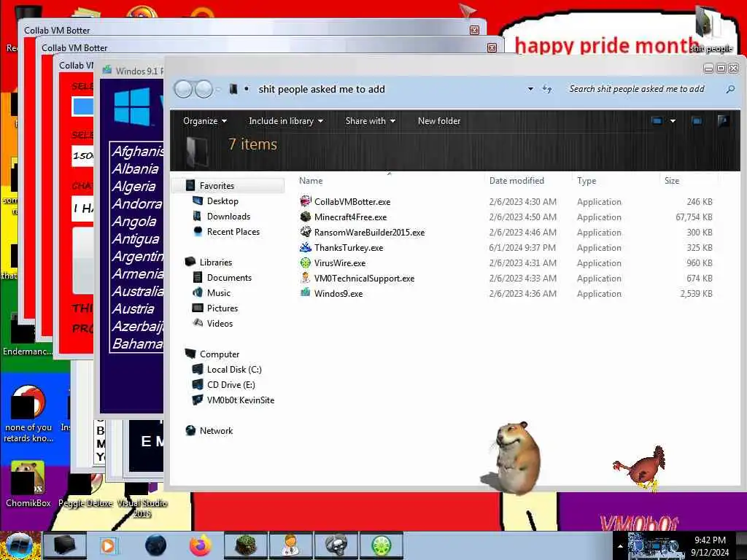747x560 pixels.
Task: Select Algeria in Windos 9.1 country list
Action: 134,186
